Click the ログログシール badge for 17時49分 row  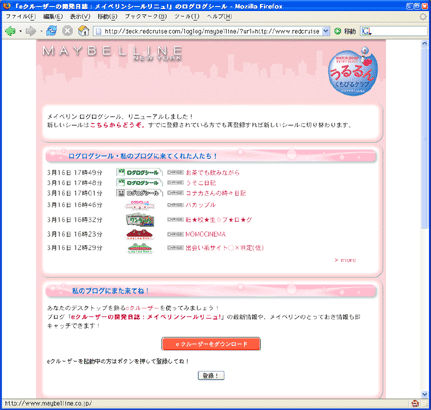pos(139,172)
